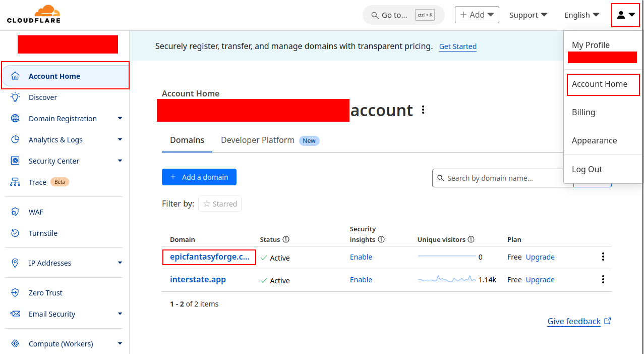Expand the Domain Registration sidebar section
Screen dimensions: 644x354
tap(120, 119)
